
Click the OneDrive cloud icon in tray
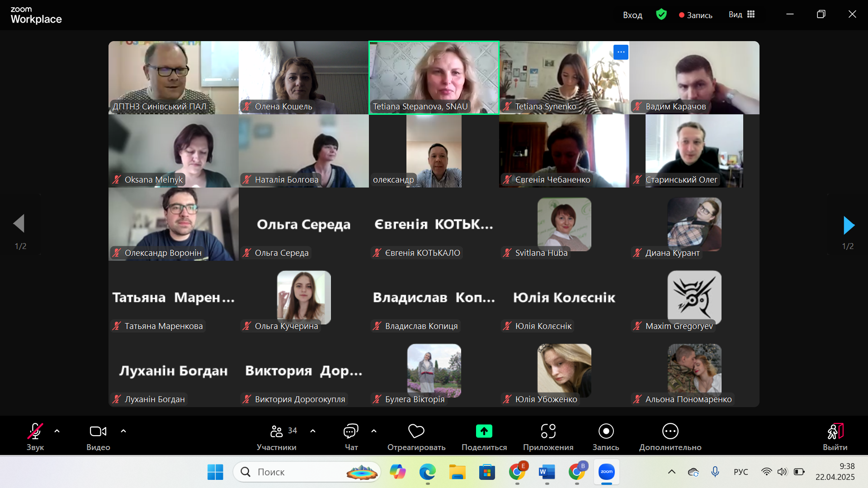(693, 472)
